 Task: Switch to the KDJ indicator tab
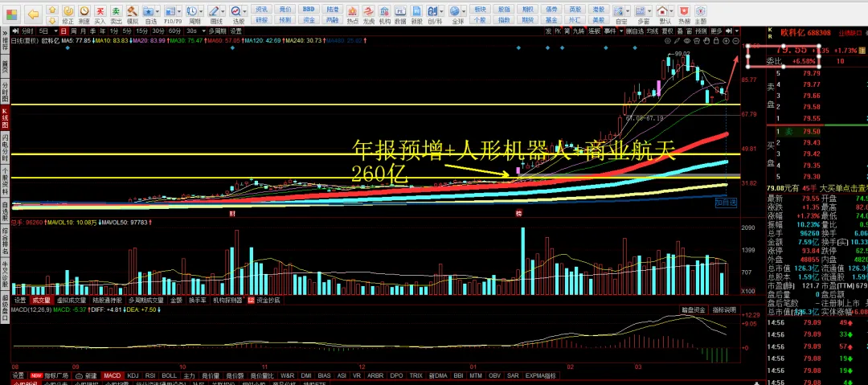pos(133,375)
